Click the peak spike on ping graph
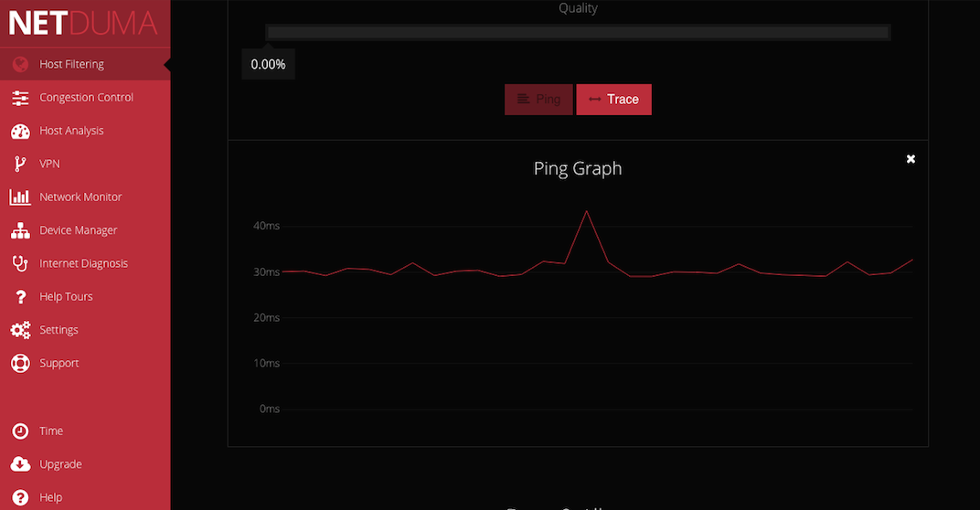Screen dimensions: 980x510 click(586, 212)
